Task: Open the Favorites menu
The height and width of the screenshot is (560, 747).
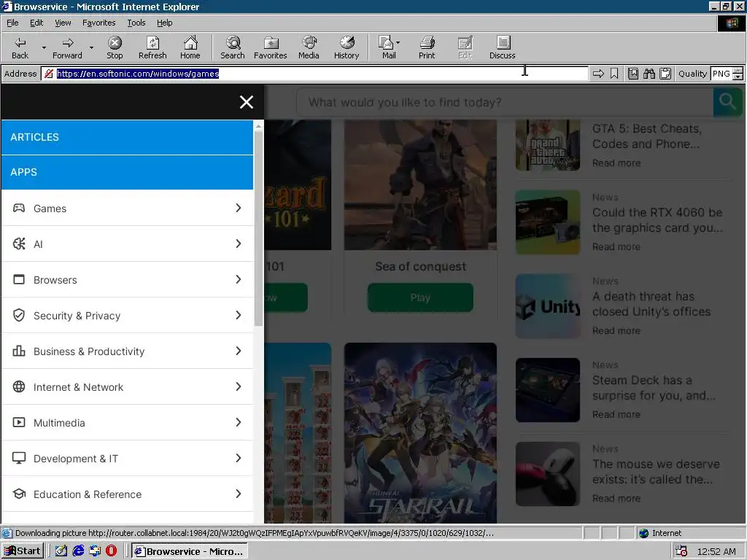Action: [x=98, y=23]
